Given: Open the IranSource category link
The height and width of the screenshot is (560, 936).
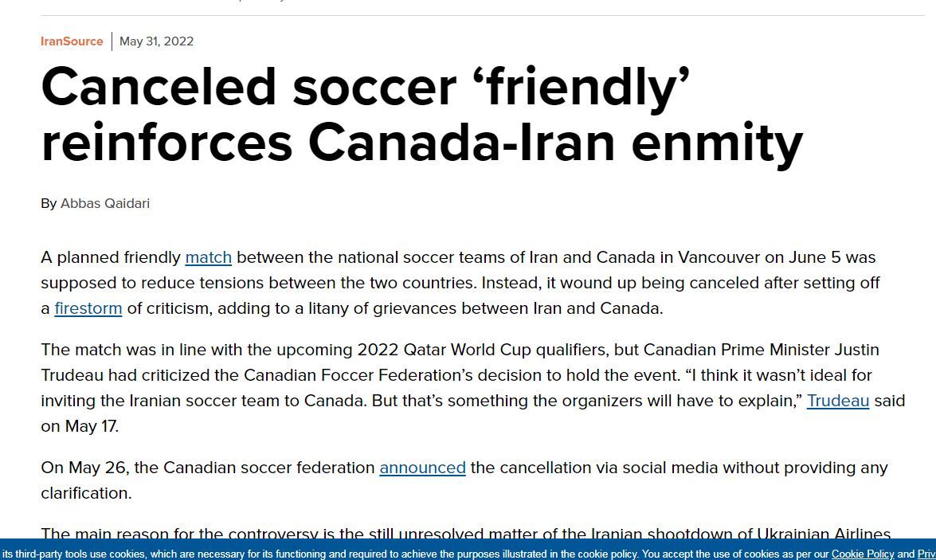Looking at the screenshot, I should tap(72, 41).
